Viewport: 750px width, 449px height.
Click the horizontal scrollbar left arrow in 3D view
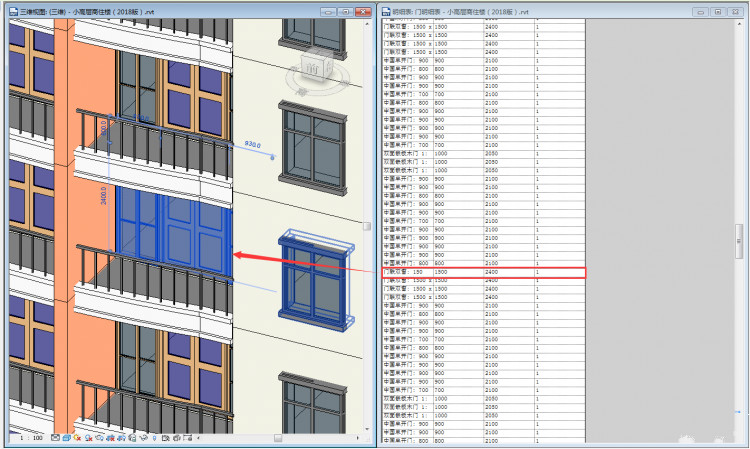coord(199,438)
